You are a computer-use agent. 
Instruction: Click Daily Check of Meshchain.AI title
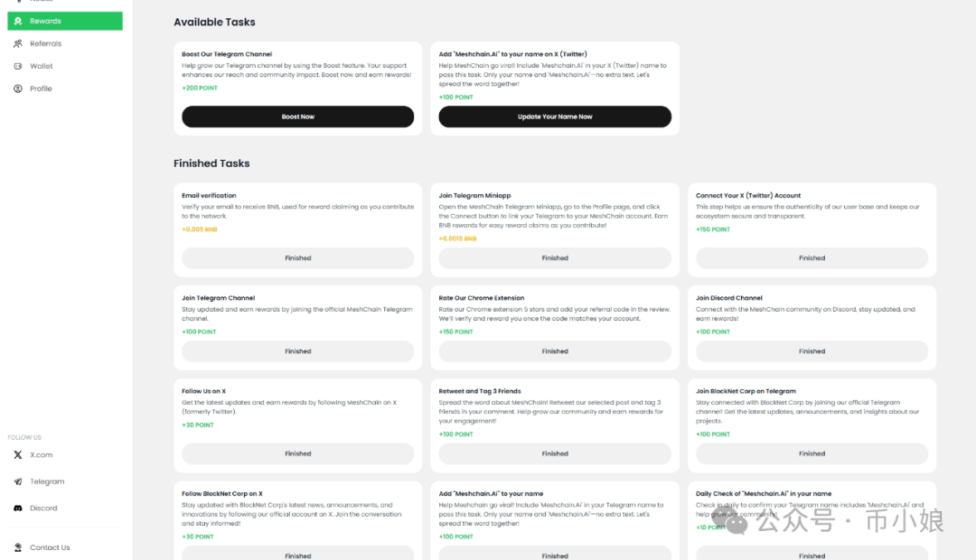[763, 493]
